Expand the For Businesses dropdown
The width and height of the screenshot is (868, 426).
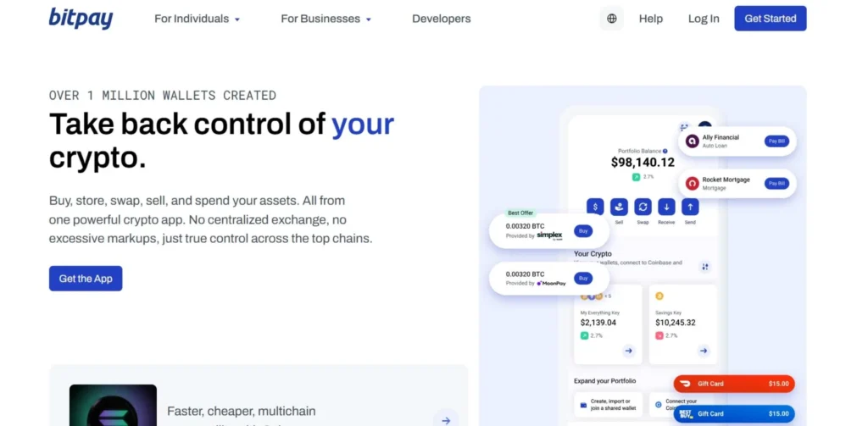[x=325, y=19]
